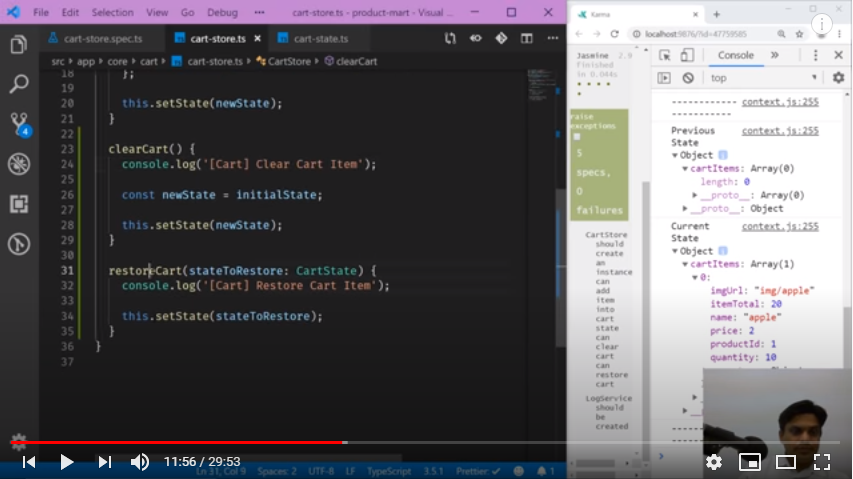The height and width of the screenshot is (479, 853).
Task: Expand more DevTools tabs with the chevron
Action: [x=774, y=55]
